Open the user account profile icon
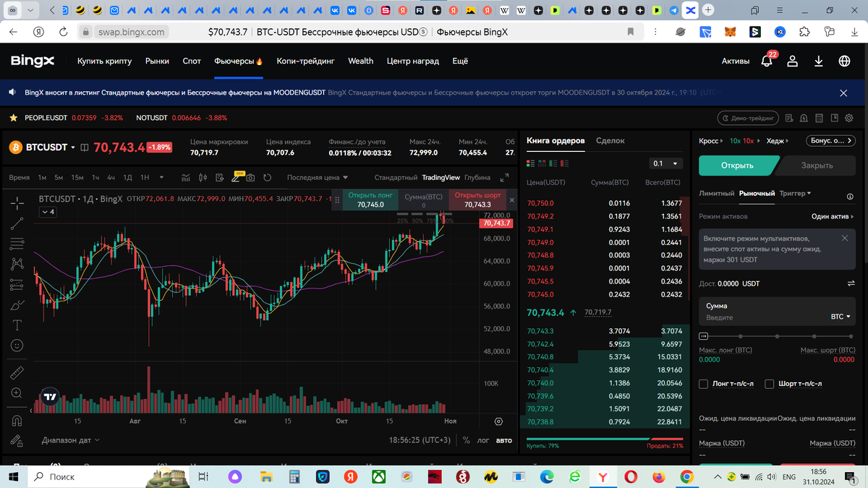The width and height of the screenshot is (868, 488). (x=793, y=61)
